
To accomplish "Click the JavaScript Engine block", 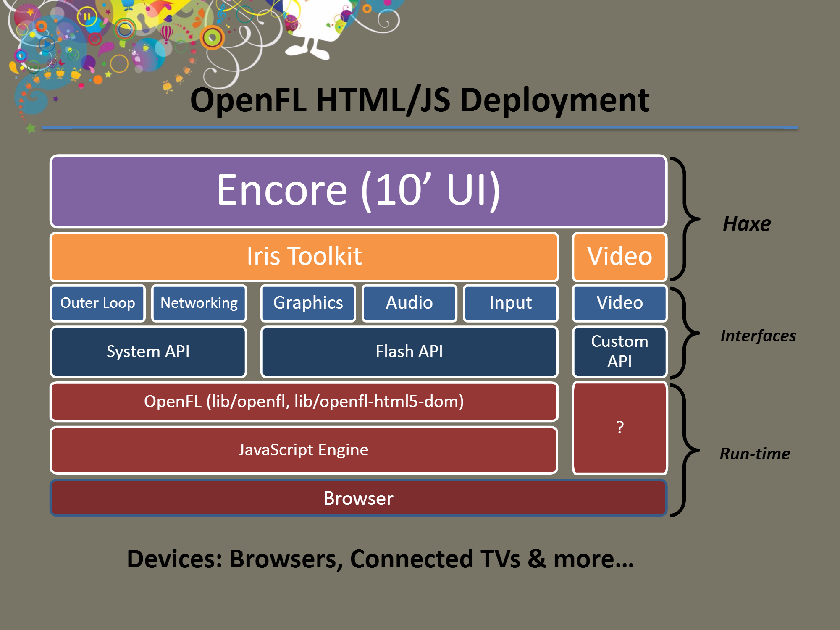I will [304, 450].
